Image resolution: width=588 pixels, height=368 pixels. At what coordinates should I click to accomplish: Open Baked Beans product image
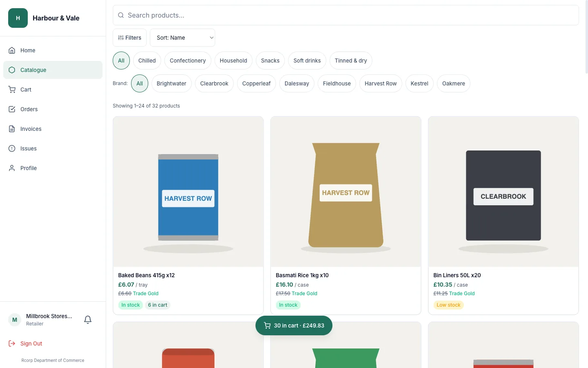pyautogui.click(x=188, y=192)
